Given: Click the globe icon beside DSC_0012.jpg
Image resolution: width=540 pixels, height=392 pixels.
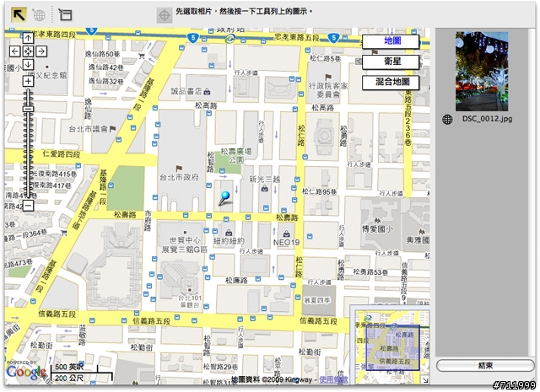Looking at the screenshot, I should [447, 120].
